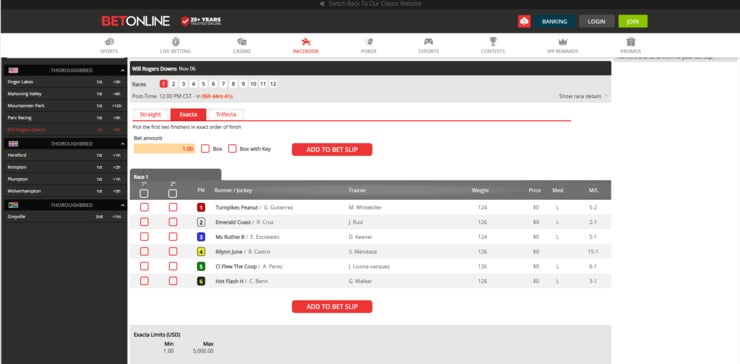Click the red icon beside Banking
Viewport: 740px width, 364px height.
524,21
